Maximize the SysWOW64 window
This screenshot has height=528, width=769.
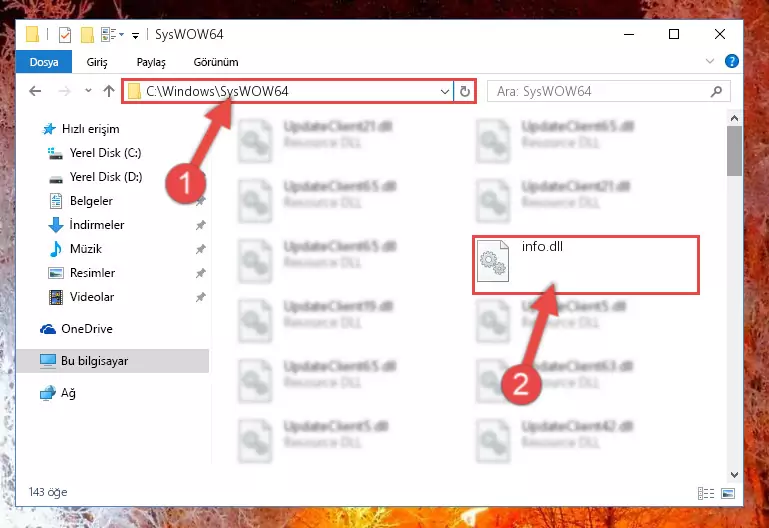(674, 34)
